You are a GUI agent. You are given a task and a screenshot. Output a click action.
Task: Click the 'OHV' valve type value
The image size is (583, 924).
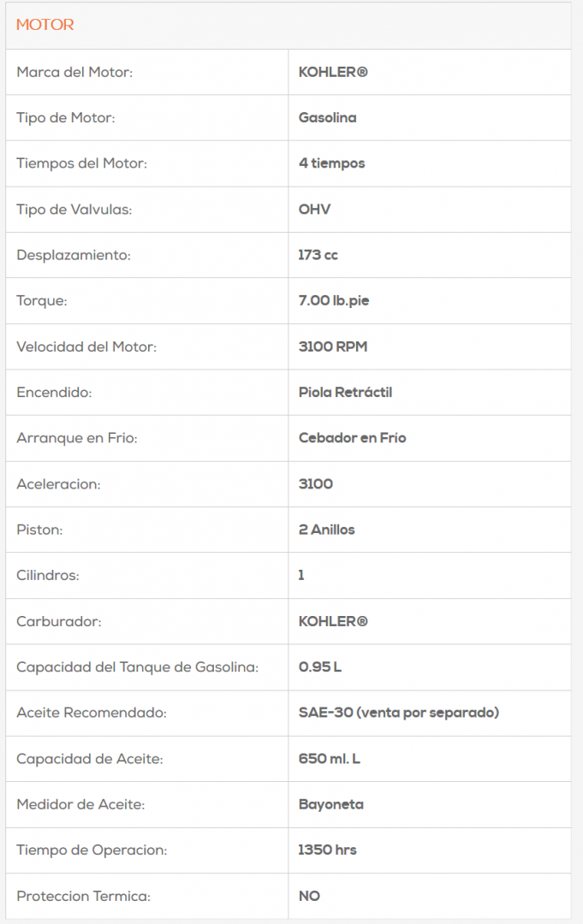coord(314,210)
